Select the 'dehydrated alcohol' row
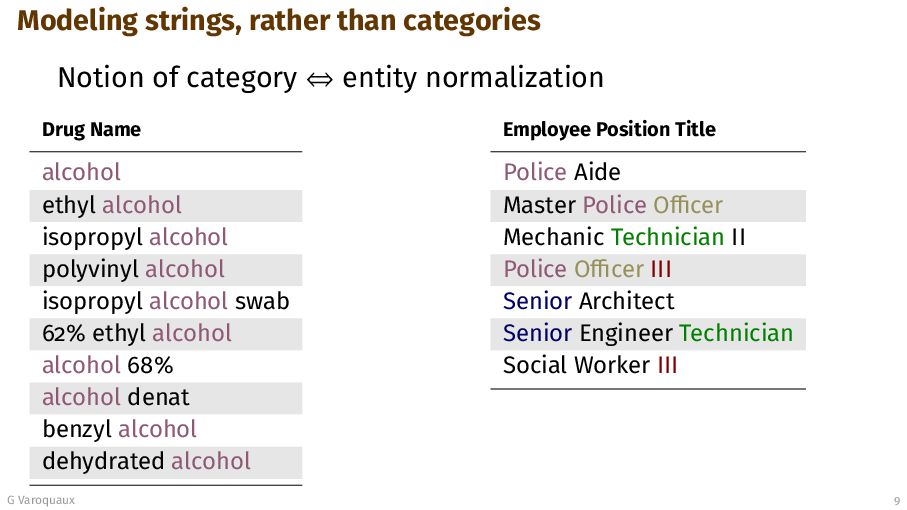 click(166, 462)
